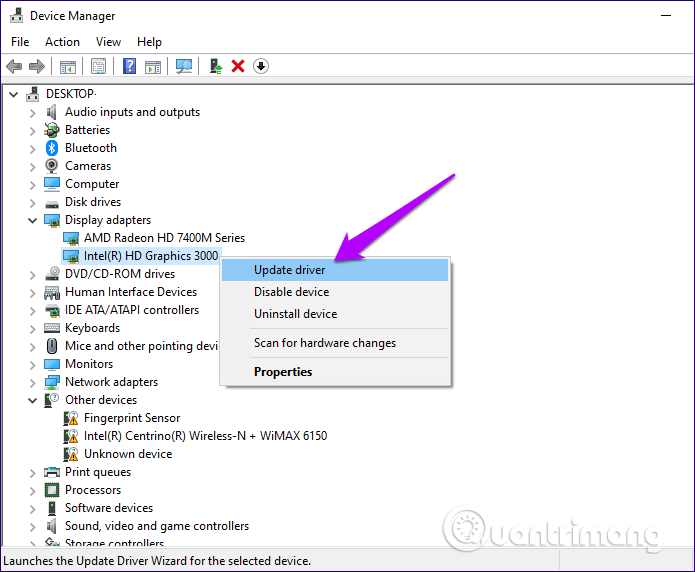Click the Mice and other pointing devices icon
The image size is (695, 572).
[x=52, y=346]
